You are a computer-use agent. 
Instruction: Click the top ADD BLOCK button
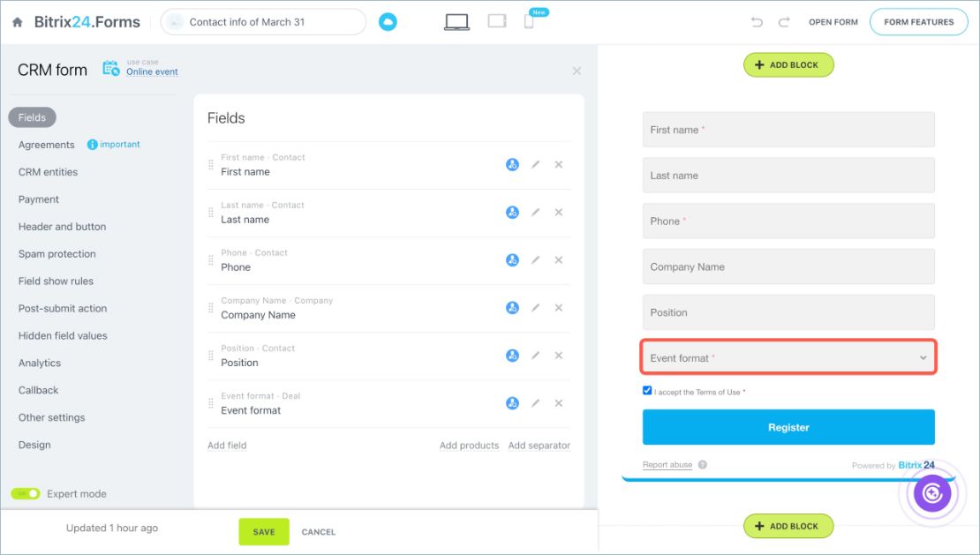788,65
